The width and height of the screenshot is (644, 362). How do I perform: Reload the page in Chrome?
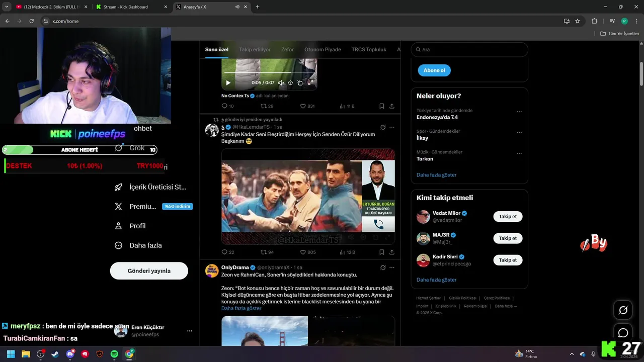[x=31, y=21]
